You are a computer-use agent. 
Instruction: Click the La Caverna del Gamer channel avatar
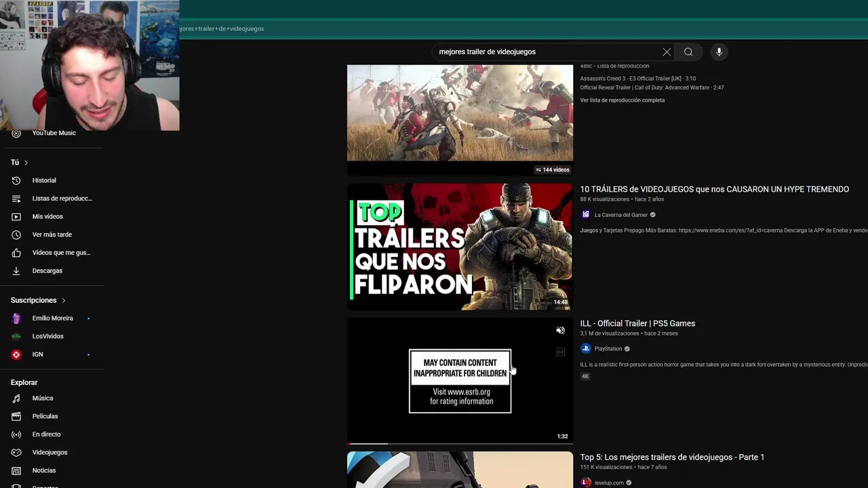coord(586,215)
